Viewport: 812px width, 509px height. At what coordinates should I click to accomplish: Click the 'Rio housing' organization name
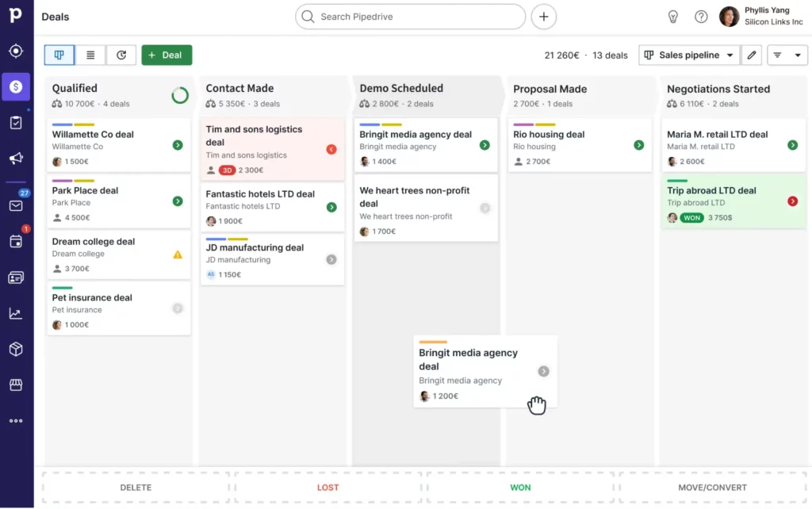pos(534,147)
